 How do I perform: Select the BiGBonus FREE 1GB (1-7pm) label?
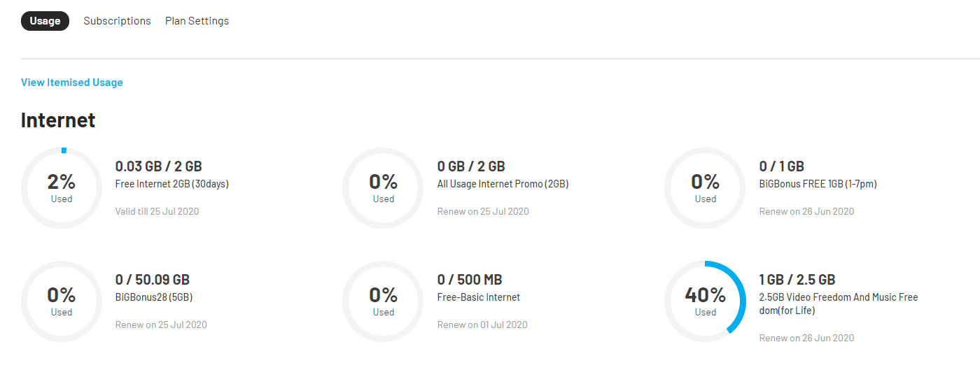[x=818, y=184]
